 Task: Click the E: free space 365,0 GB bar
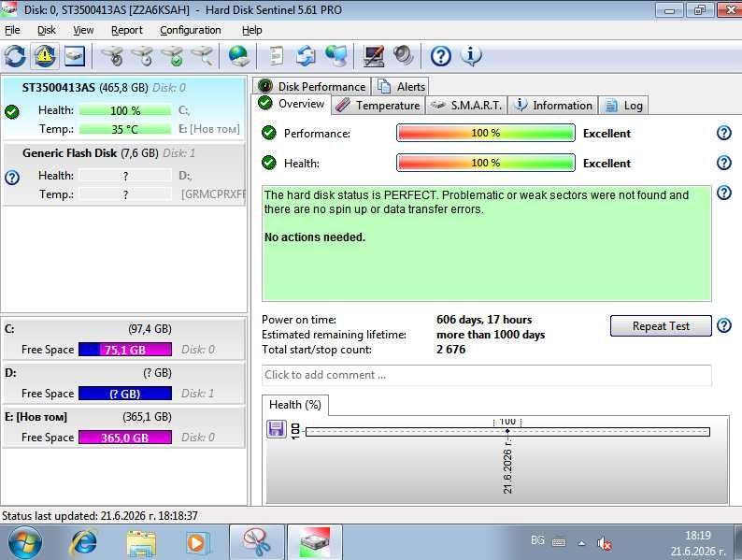pos(125,438)
